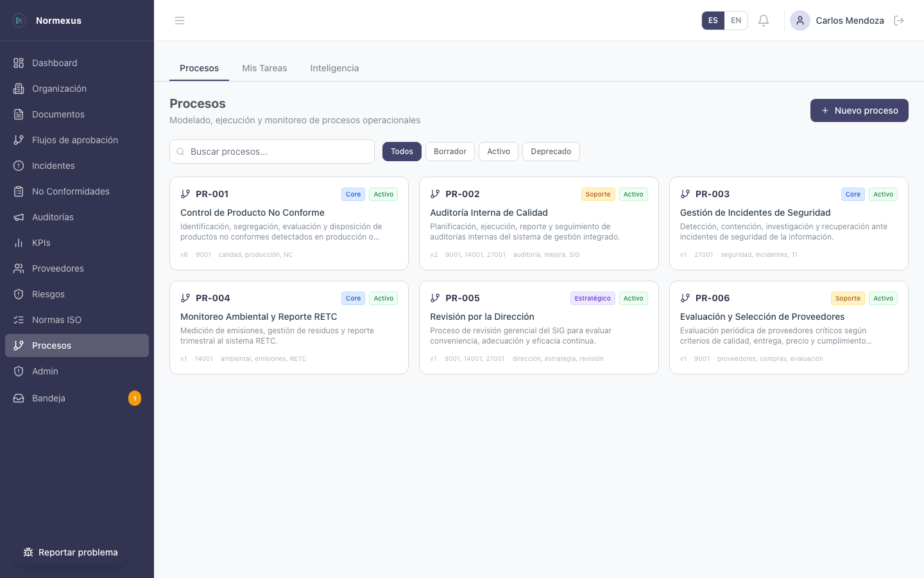The image size is (924, 578).
Task: Click the hamburger menu icon to collapse sidebar
Action: pos(180,21)
